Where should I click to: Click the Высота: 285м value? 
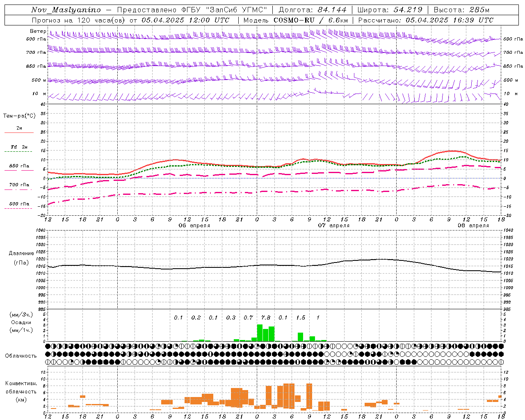click(x=461, y=10)
